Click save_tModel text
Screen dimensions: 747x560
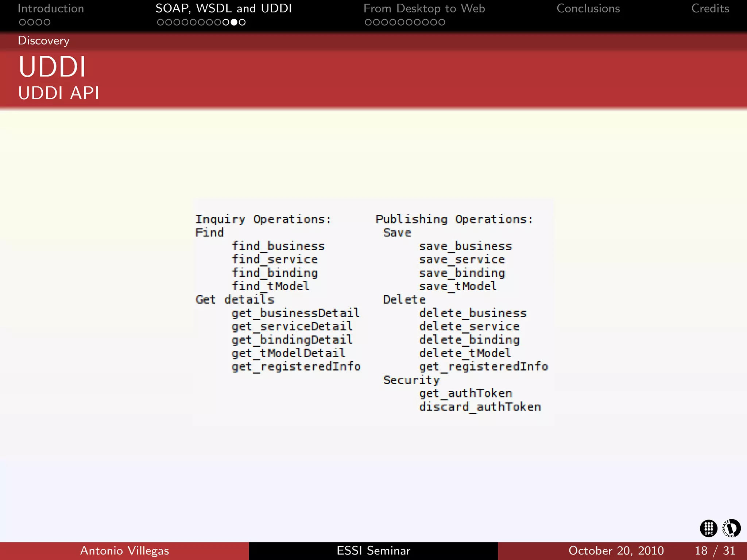458,286
